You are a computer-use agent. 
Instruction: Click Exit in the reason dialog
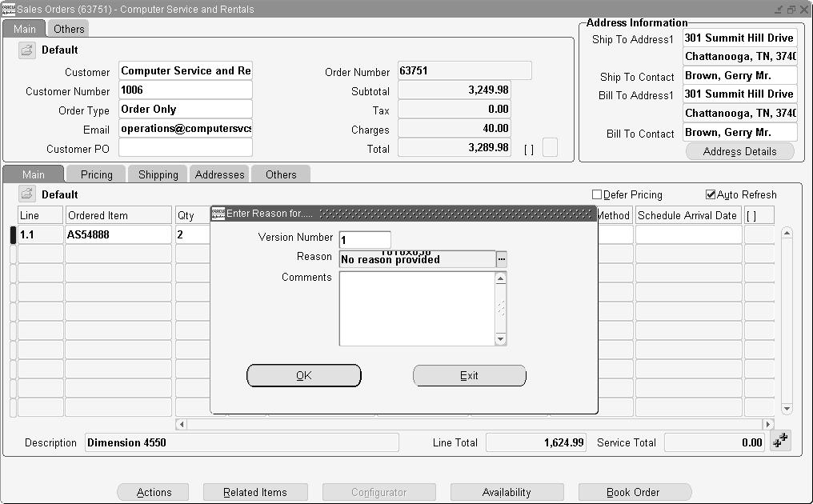(469, 375)
